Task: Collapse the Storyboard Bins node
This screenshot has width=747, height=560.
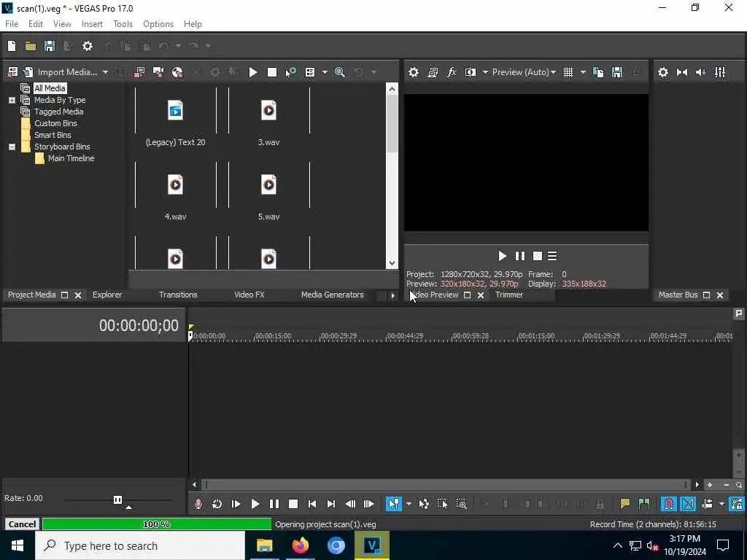Action: pos(12,147)
